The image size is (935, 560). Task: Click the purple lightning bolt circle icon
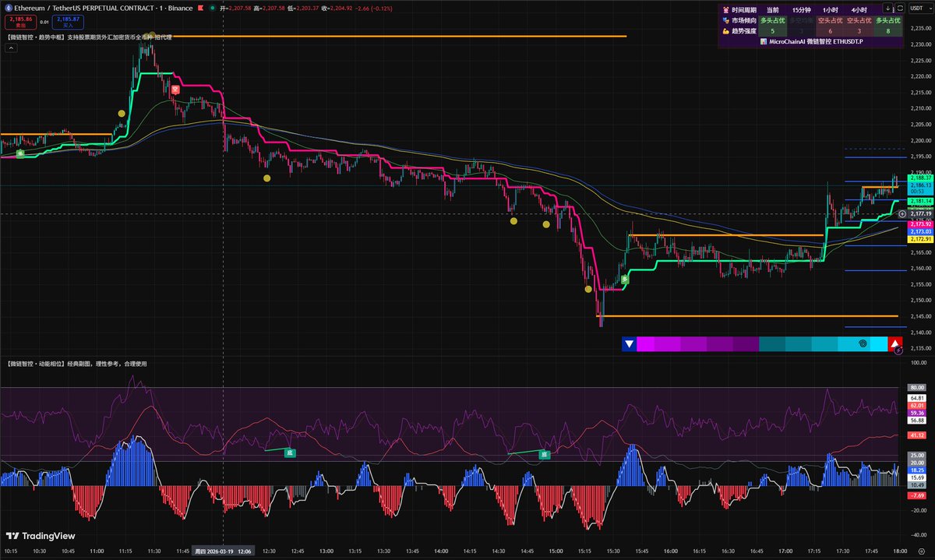tap(898, 351)
